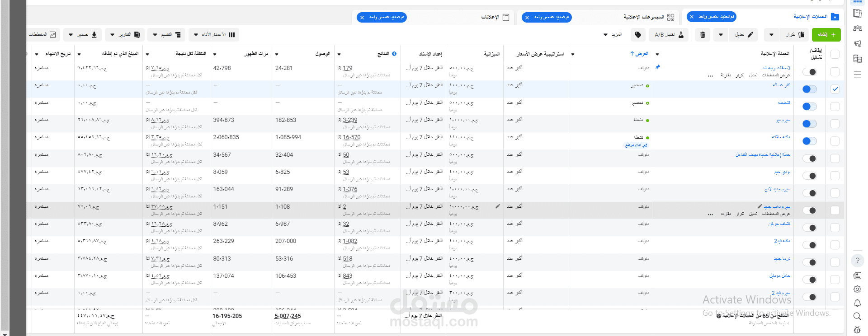Open the التقارير reports dropdown
The height and width of the screenshot is (336, 868).
coord(125,35)
